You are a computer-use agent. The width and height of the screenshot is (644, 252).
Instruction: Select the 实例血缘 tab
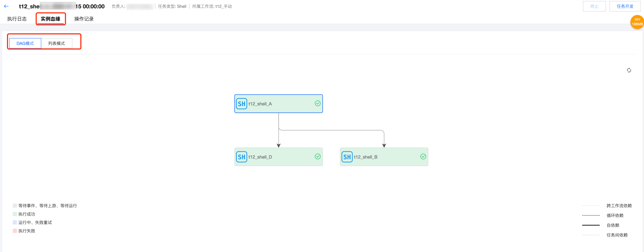coord(51,19)
